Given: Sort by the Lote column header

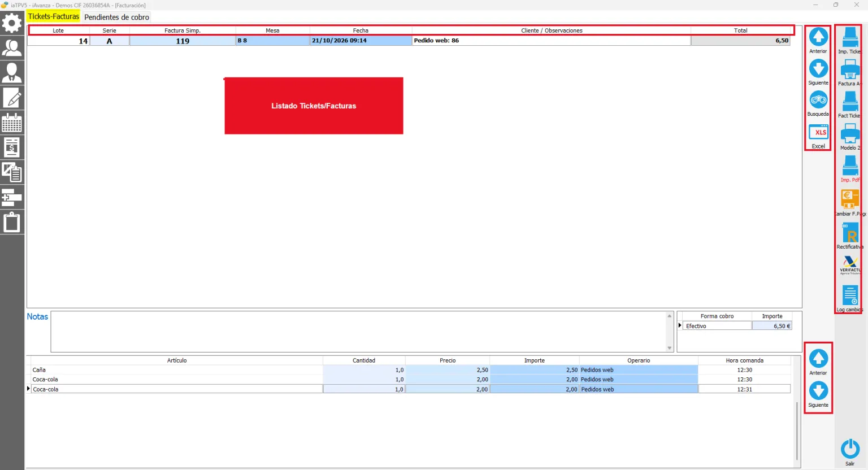Looking at the screenshot, I should [x=58, y=31].
